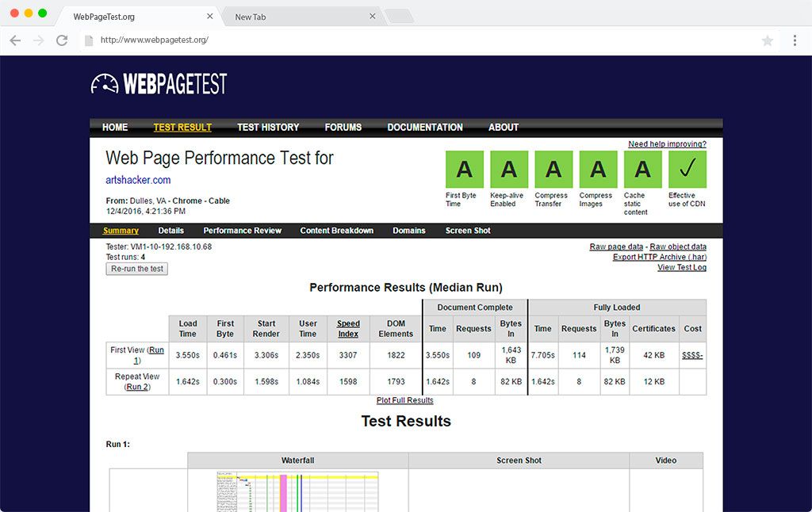Click the Compress Transfer grade A
812x512 pixels.
click(x=553, y=170)
